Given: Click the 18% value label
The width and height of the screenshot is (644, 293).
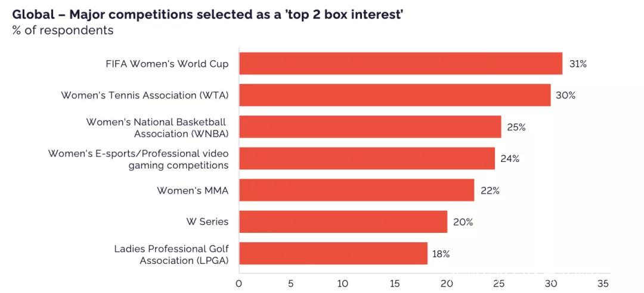Looking at the screenshot, I should [441, 254].
